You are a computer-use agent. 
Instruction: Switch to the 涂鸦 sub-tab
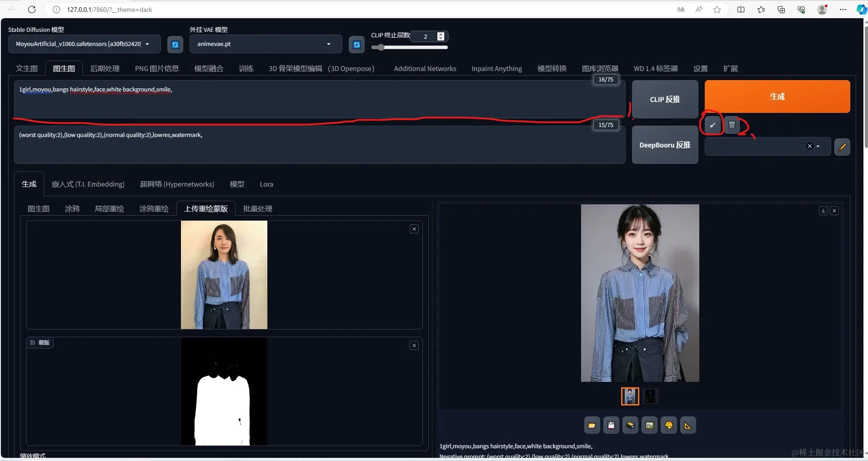pyautogui.click(x=72, y=208)
